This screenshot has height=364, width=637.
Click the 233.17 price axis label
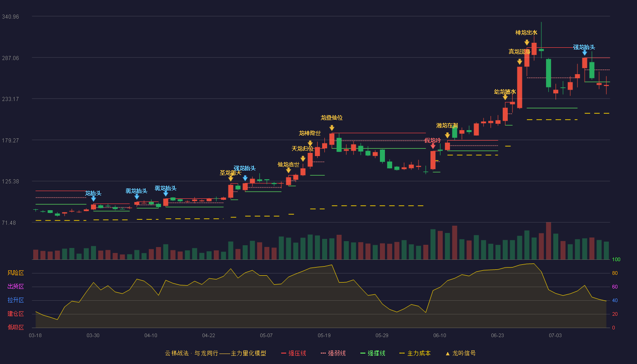tap(10, 99)
